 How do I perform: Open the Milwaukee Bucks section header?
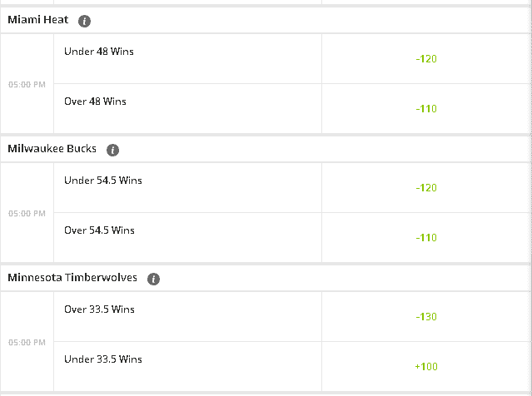pos(52,148)
